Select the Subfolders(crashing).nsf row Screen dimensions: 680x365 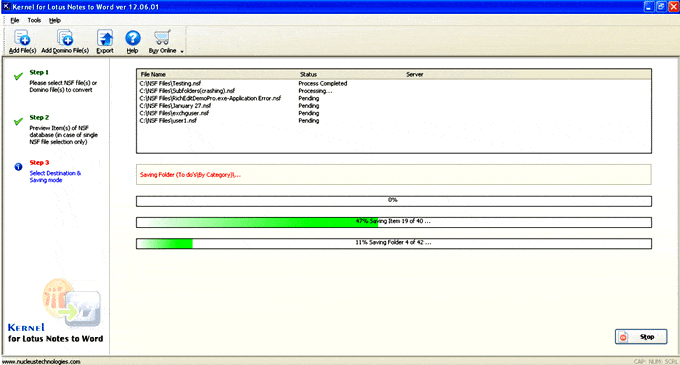(394, 91)
